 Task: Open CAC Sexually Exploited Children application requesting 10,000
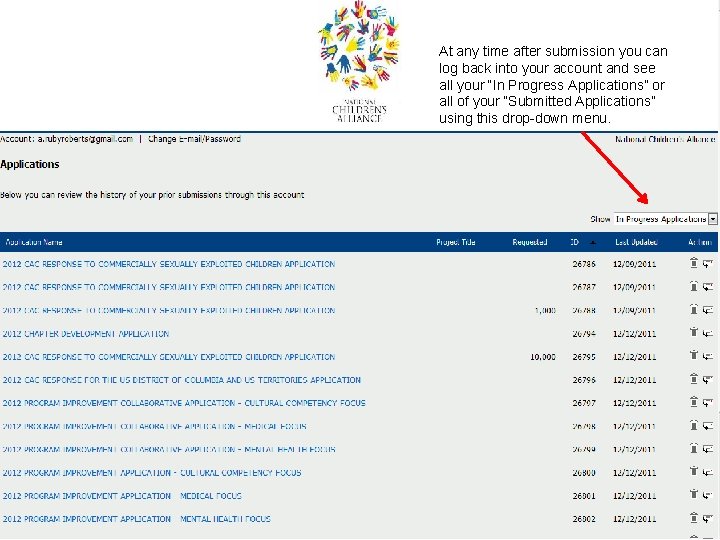(169, 357)
